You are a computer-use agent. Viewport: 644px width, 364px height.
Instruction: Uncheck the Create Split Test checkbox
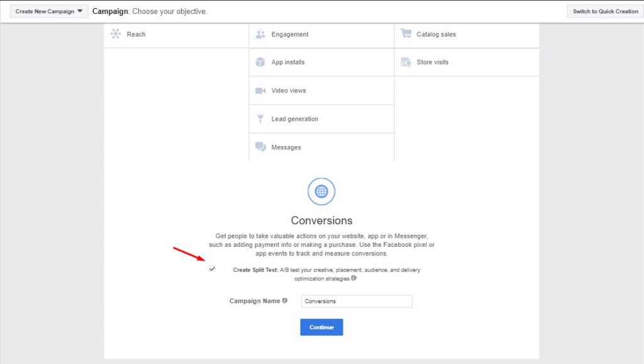212,269
